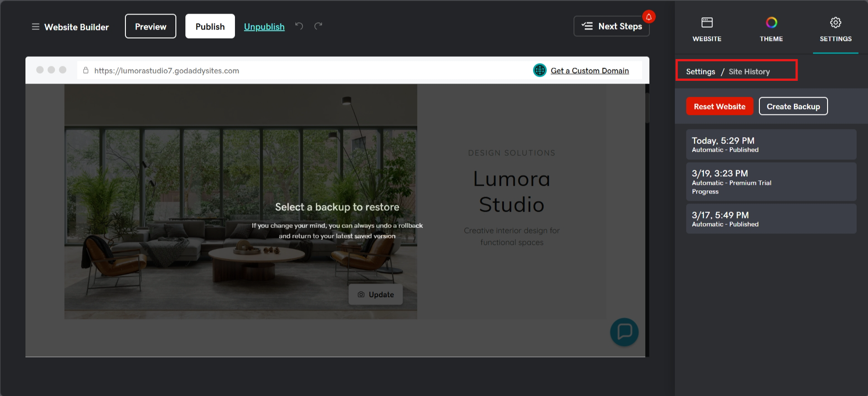
Task: Switch to the Settings tab
Action: point(836,30)
